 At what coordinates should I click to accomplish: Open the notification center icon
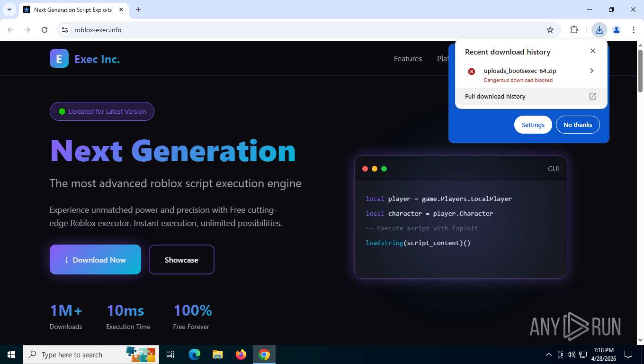pyautogui.click(x=628, y=355)
